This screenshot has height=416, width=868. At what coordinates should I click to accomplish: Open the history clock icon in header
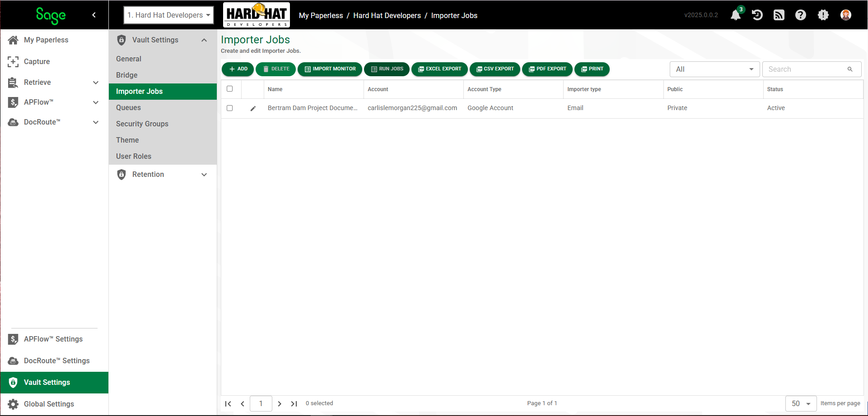pyautogui.click(x=757, y=15)
